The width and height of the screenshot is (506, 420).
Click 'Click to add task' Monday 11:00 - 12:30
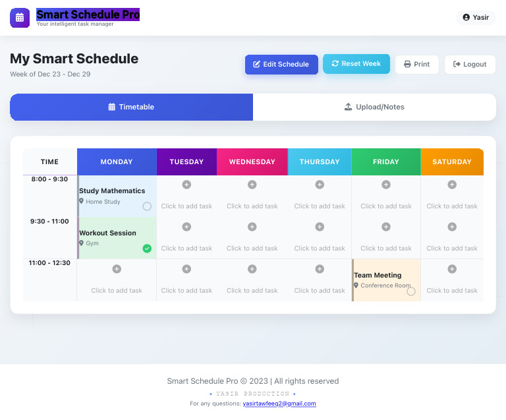click(117, 291)
